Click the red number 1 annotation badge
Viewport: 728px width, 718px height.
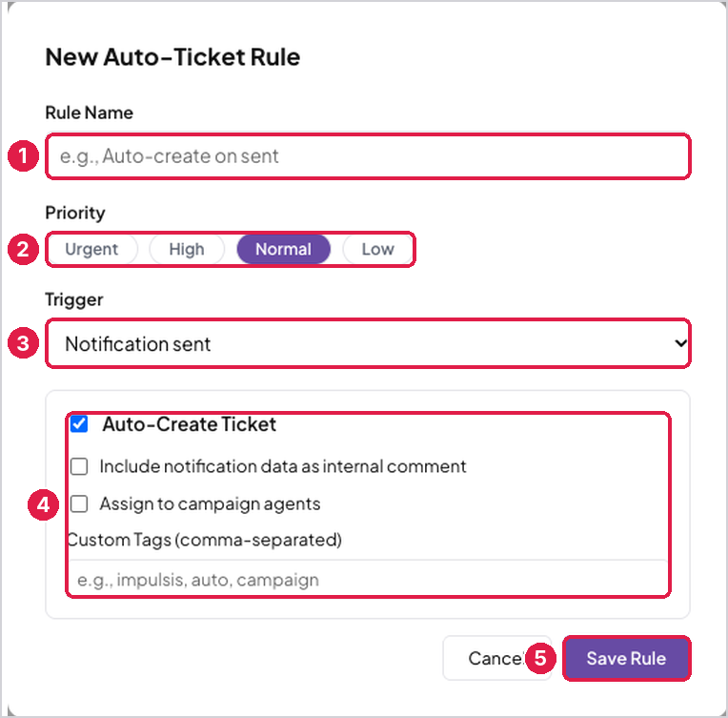(23, 156)
